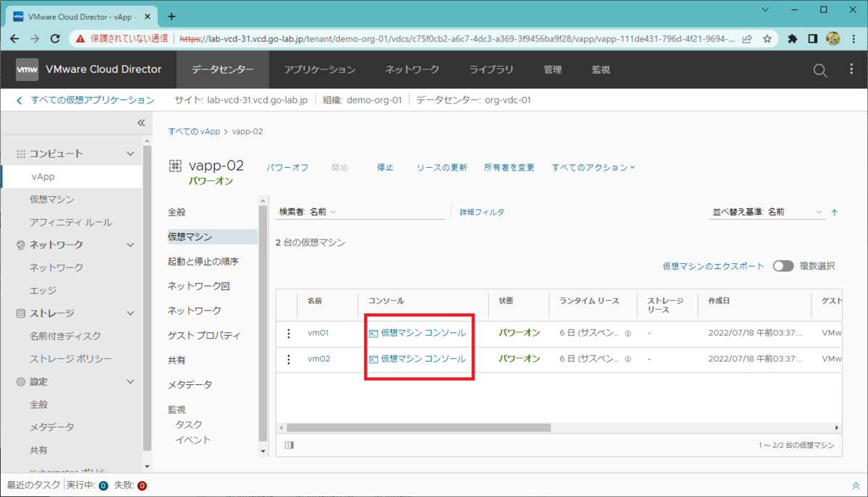Click the not-secure warning icon
Viewport: 868px width, 497px height.
81,38
